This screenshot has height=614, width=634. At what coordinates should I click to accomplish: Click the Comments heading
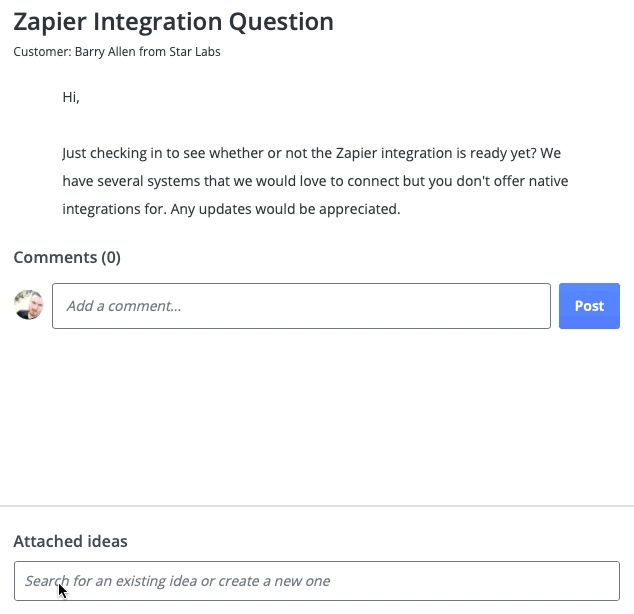56,257
